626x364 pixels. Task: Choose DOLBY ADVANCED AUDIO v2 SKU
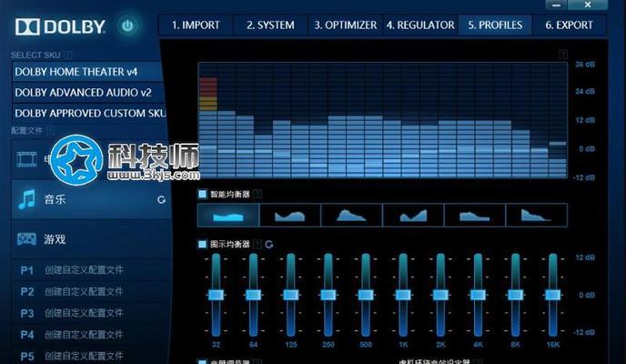click(x=88, y=93)
